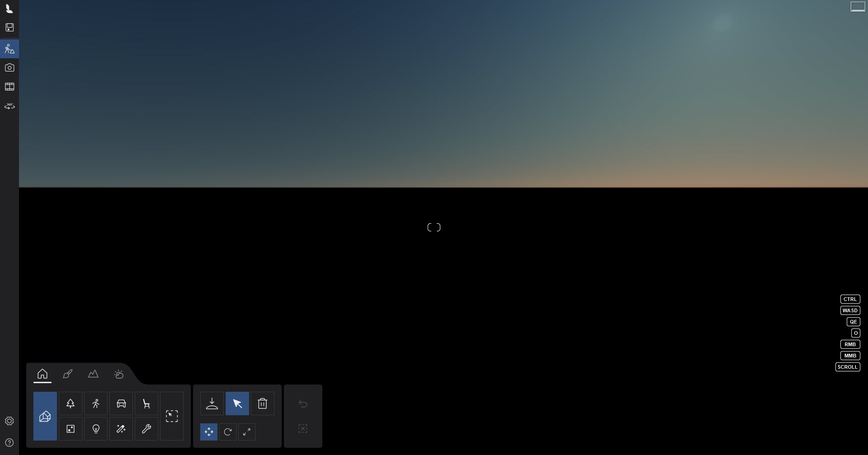Select the car transport category
This screenshot has height=455, width=868.
click(121, 403)
